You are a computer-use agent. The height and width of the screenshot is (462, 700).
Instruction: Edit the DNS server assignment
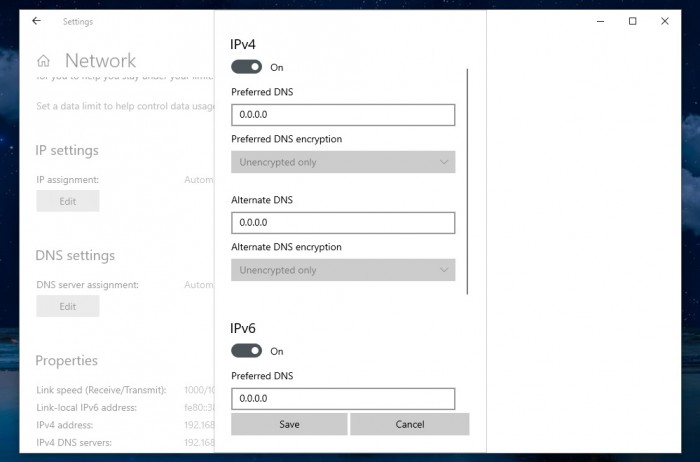tap(68, 306)
